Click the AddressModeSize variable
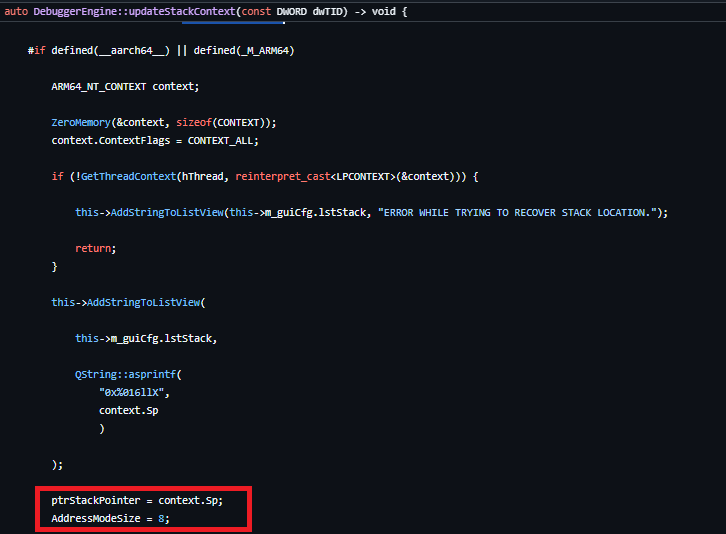The width and height of the screenshot is (726, 534). click(x=96, y=518)
